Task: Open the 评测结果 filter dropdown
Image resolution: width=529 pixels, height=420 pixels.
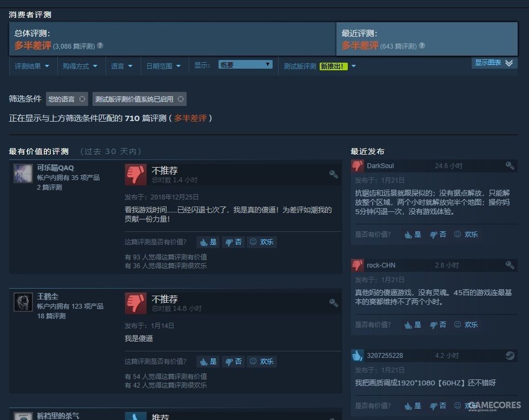Action: click(x=32, y=66)
